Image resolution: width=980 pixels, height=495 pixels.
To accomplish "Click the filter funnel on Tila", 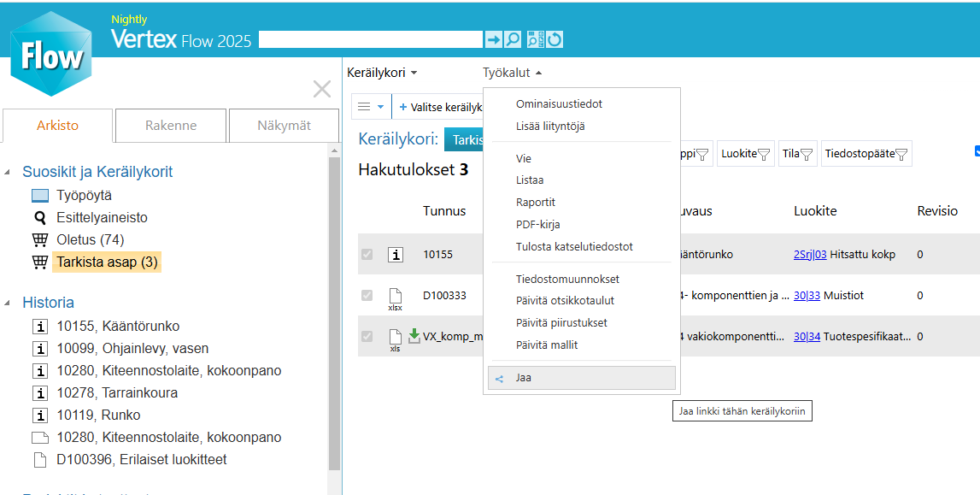I will click(807, 155).
